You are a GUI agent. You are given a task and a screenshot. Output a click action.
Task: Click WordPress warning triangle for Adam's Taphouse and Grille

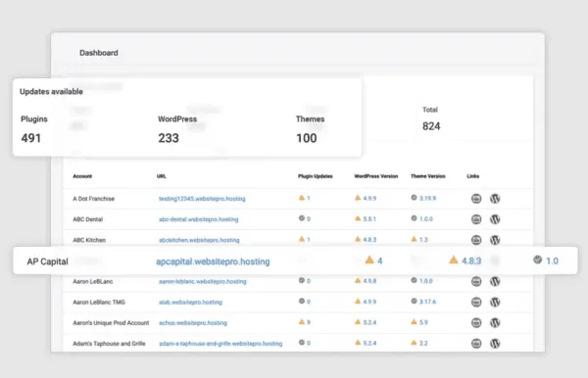[358, 343]
